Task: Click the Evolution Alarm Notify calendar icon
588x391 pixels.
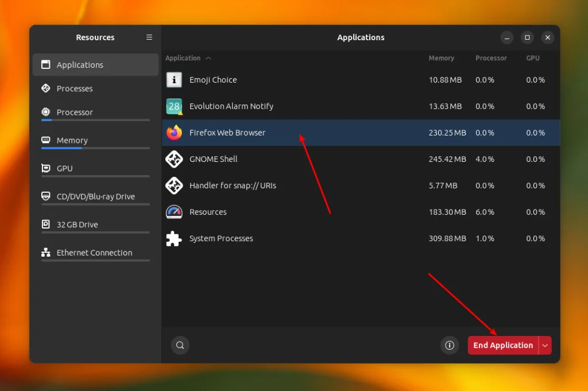Action: pos(174,106)
